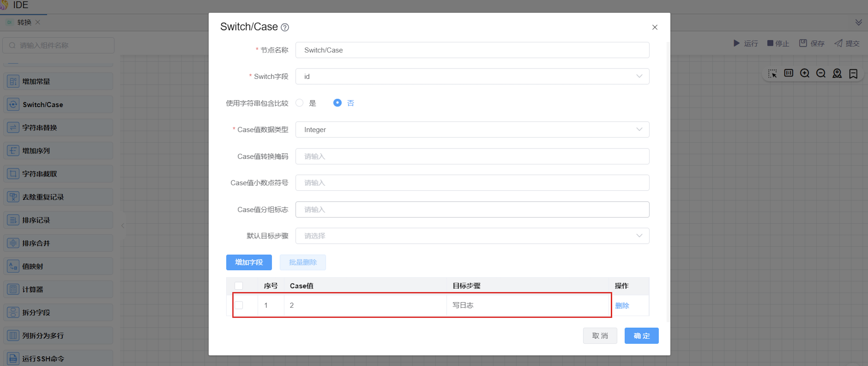Click the Run play icon
Screen dimensions: 868x366
(x=736, y=43)
